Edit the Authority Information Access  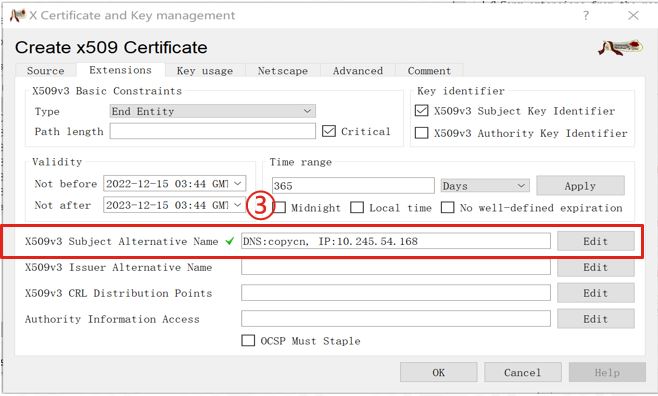coord(595,319)
